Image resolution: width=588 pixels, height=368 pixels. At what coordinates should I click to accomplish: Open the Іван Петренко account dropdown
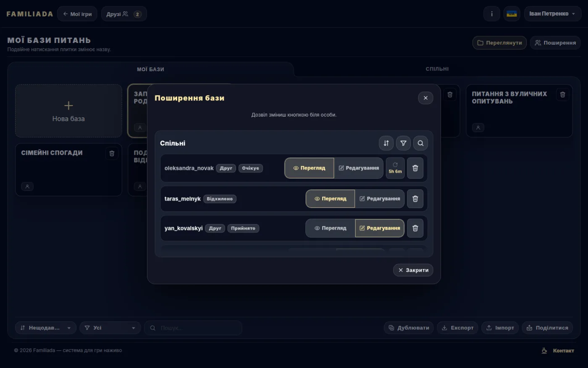pyautogui.click(x=553, y=14)
